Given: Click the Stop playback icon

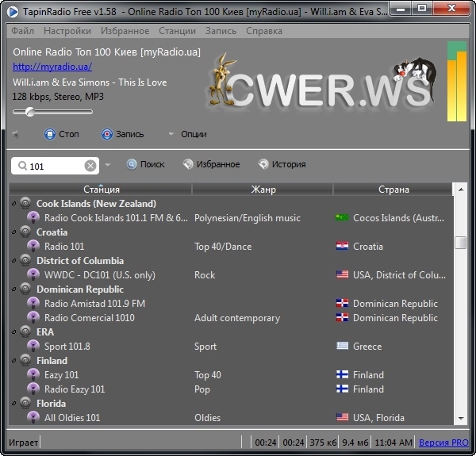Looking at the screenshot, I should 50,134.
